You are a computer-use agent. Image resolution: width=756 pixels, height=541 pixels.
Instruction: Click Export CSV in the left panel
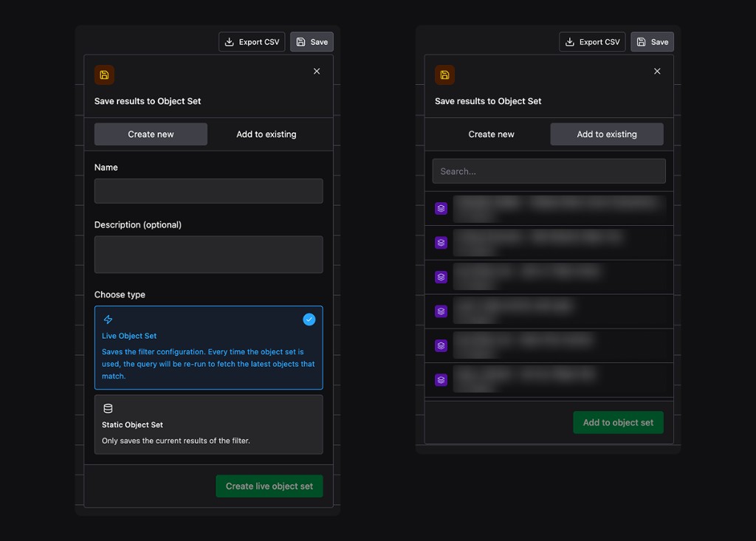pos(252,42)
